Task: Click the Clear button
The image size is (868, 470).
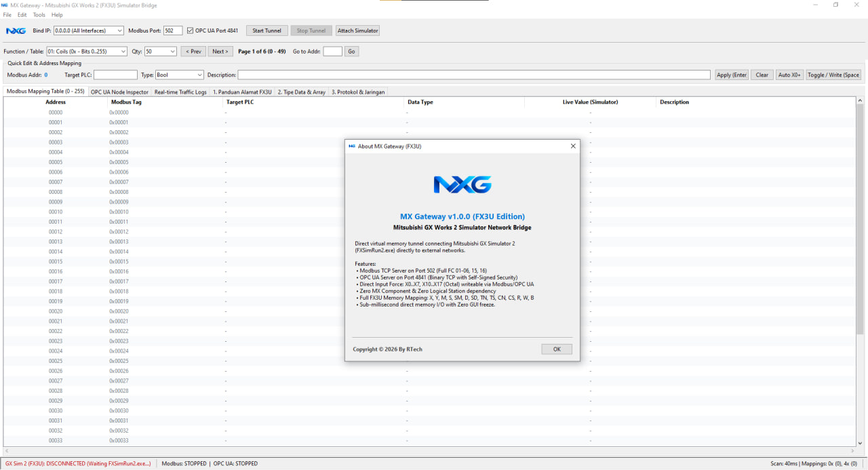Action: (762, 75)
